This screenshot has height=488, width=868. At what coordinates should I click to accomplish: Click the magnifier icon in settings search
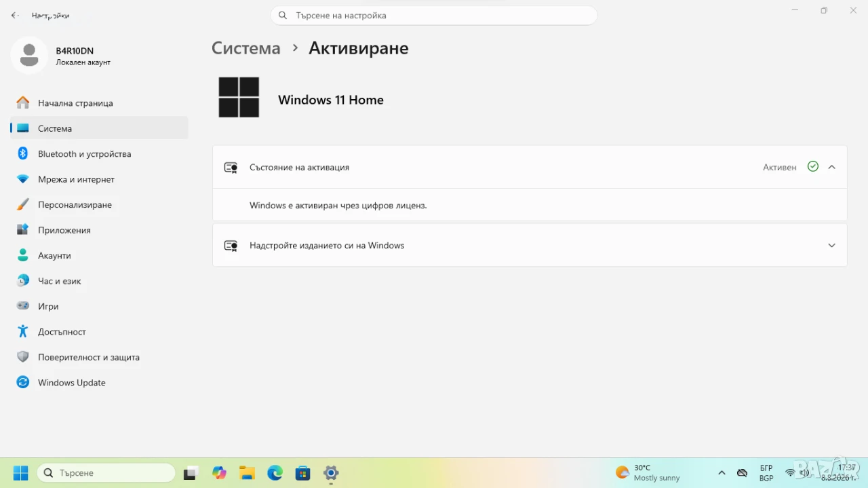pos(283,15)
